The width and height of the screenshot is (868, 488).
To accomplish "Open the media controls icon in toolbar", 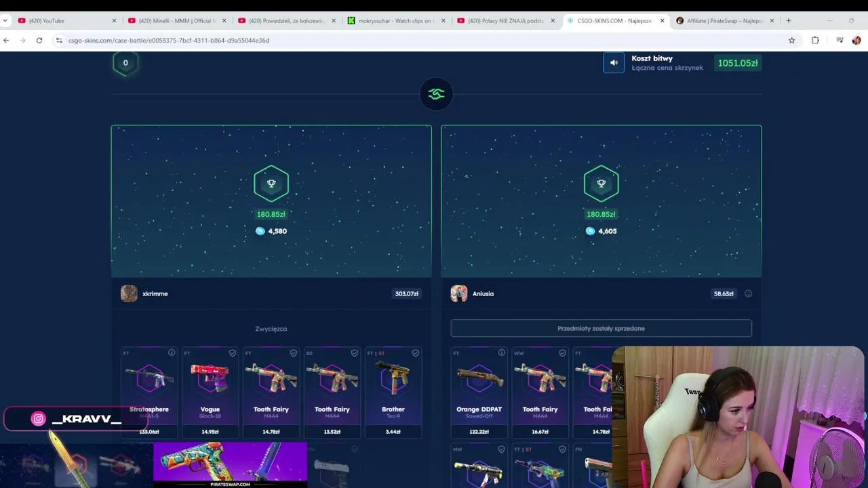I will [840, 40].
